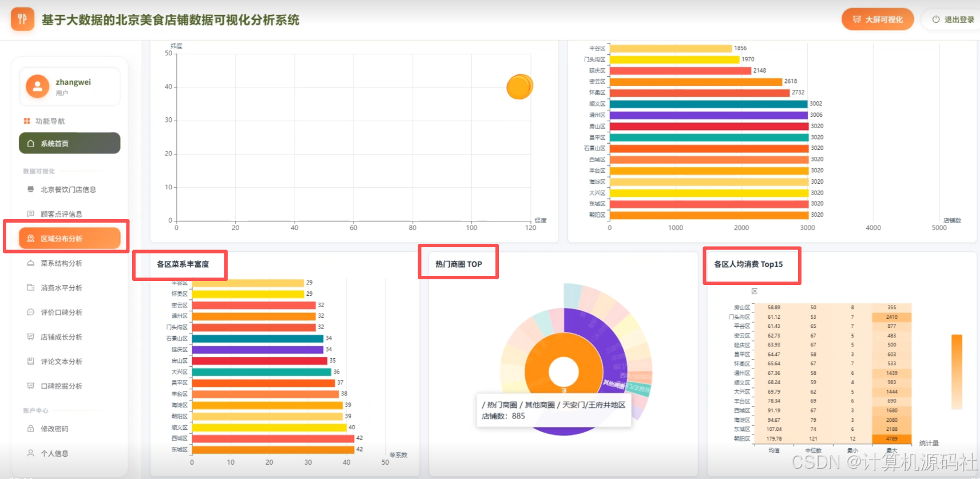Click the heatmap cell showing 179.78
980x479 pixels.
click(x=773, y=439)
